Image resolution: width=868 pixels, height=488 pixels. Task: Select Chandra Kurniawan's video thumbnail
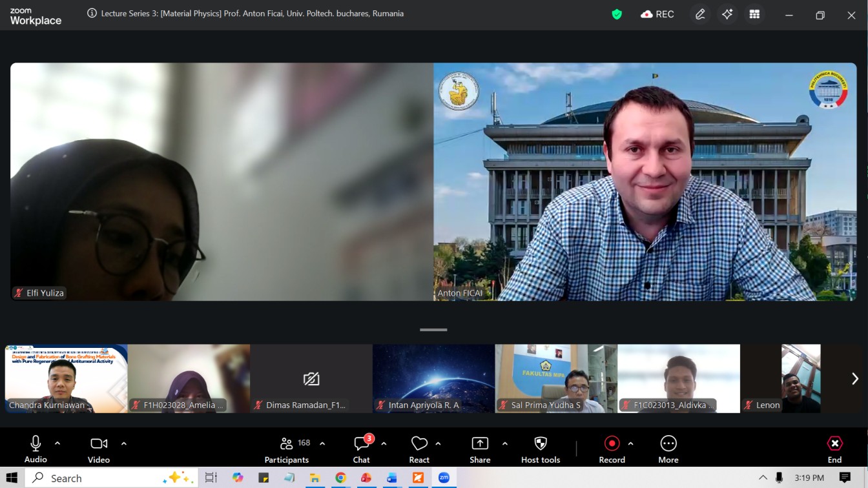pyautogui.click(x=66, y=379)
